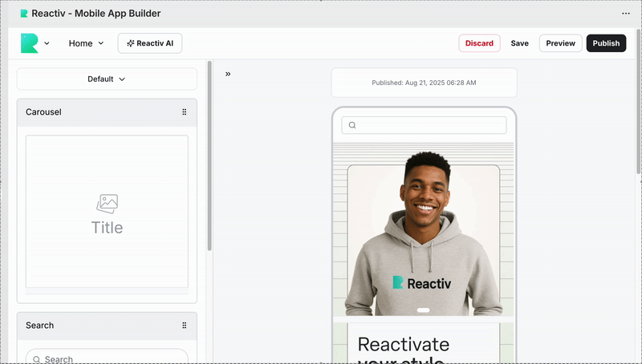Open the Reactiv AI assistant
The width and height of the screenshot is (642, 364).
[x=150, y=43]
